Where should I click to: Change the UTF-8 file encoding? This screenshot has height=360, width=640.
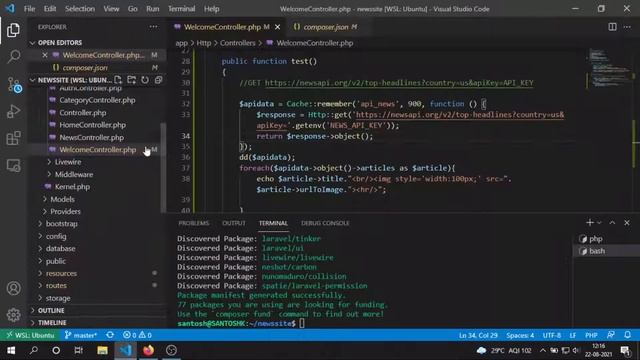coord(551,335)
